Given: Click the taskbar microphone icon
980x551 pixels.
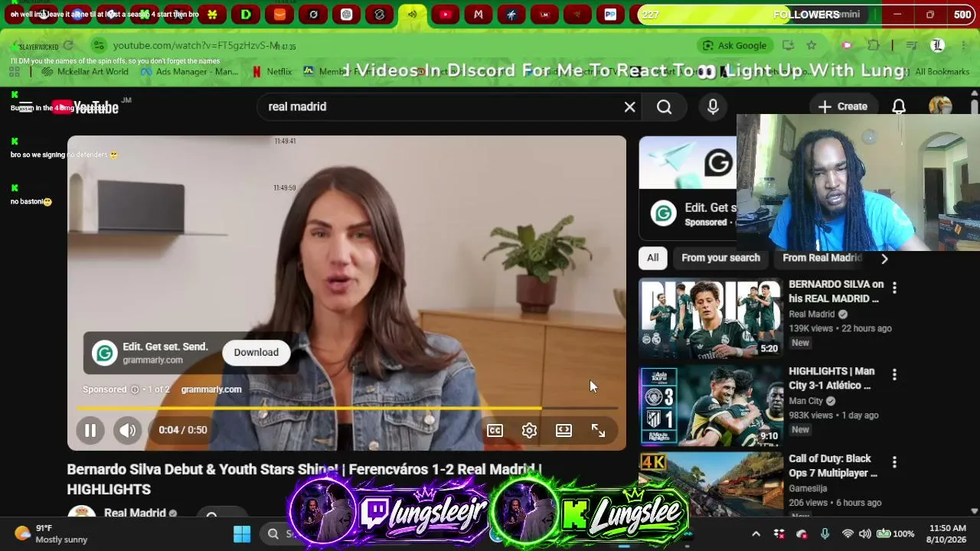Looking at the screenshot, I should pyautogui.click(x=825, y=533).
